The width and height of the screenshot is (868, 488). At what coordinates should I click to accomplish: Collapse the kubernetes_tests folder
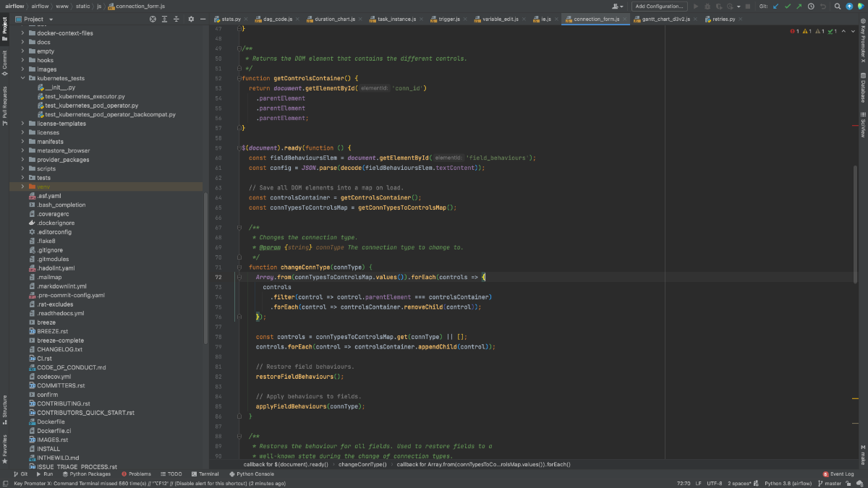click(22, 78)
